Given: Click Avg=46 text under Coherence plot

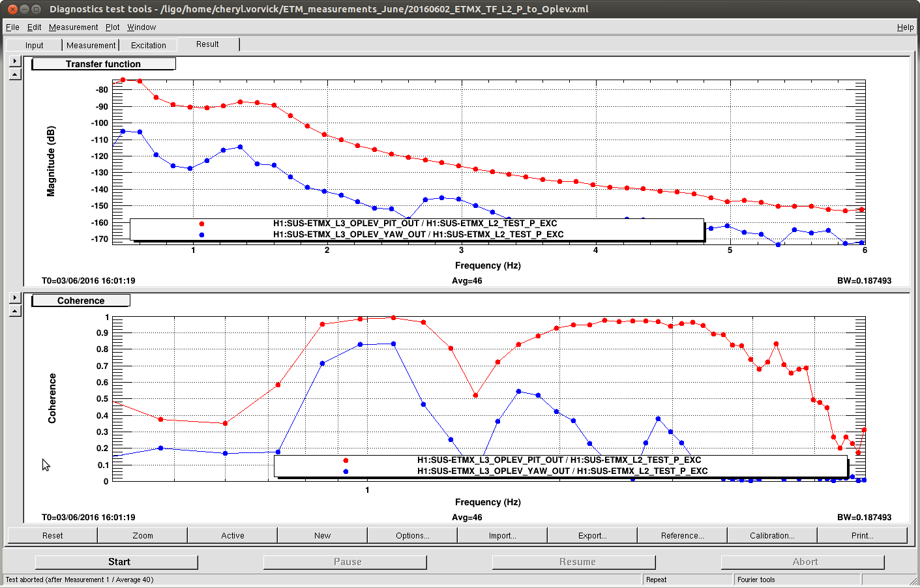Looking at the screenshot, I should (x=467, y=518).
